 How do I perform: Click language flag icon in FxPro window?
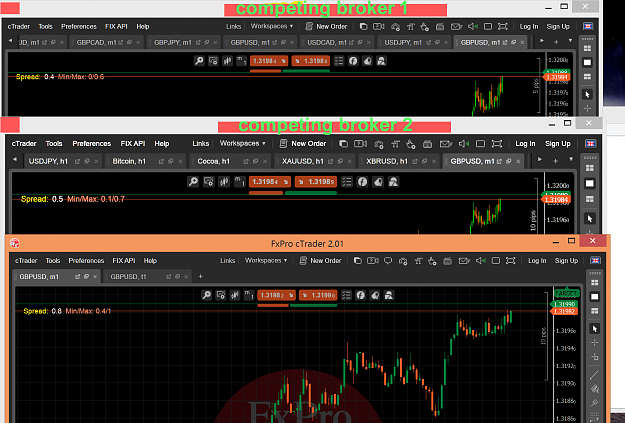(x=596, y=260)
